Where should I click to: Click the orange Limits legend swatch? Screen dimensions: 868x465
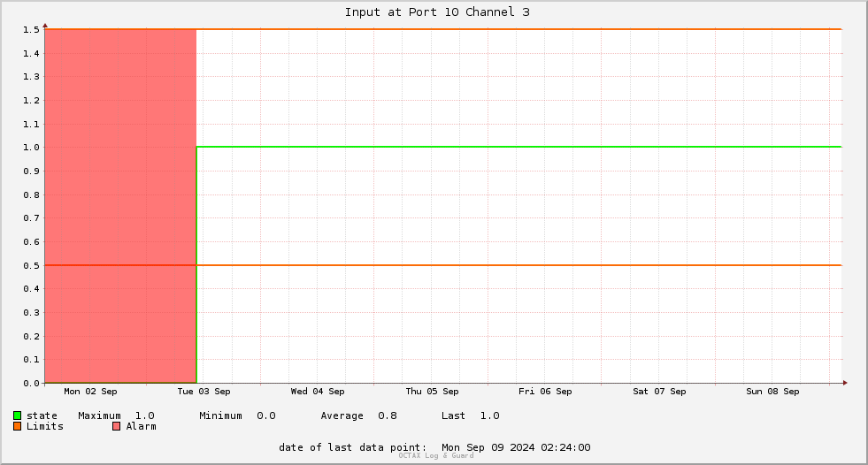pyautogui.click(x=17, y=426)
